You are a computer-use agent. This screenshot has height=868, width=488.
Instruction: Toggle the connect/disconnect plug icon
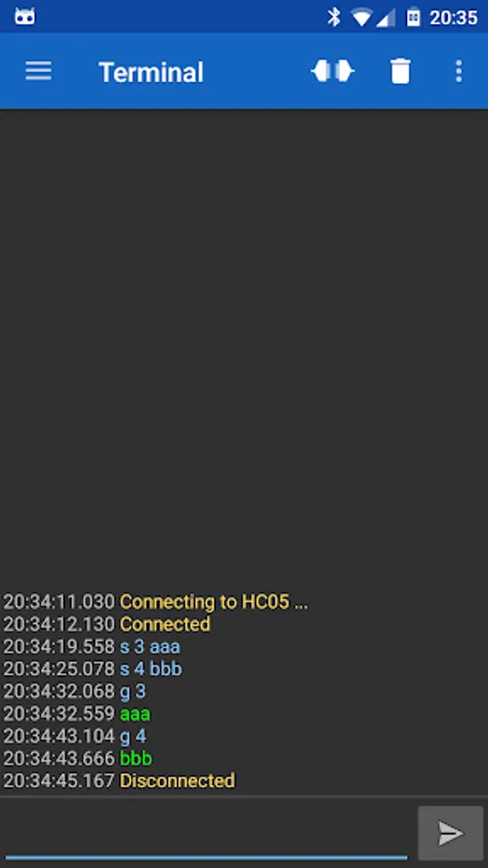coord(333,71)
